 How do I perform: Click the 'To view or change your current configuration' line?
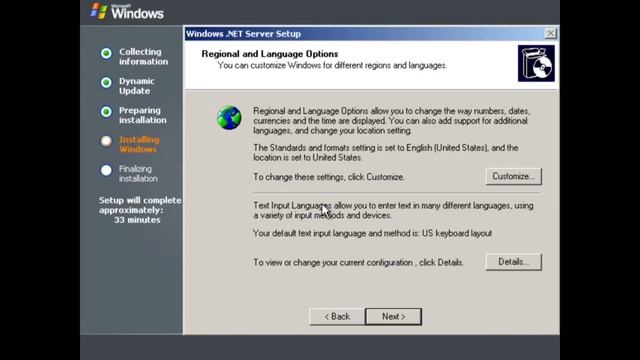(358, 262)
